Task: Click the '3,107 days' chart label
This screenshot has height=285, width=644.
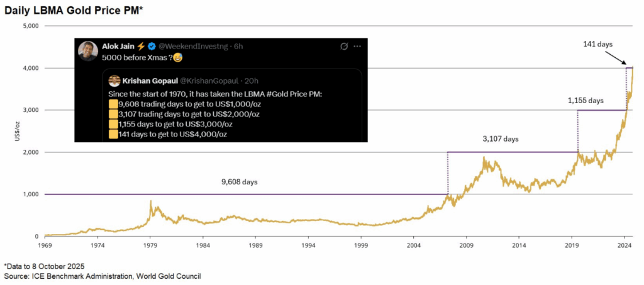Action: 501,138
